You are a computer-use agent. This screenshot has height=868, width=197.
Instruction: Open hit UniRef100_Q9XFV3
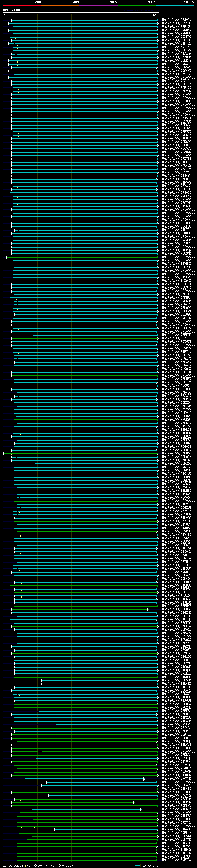tap(177, 724)
